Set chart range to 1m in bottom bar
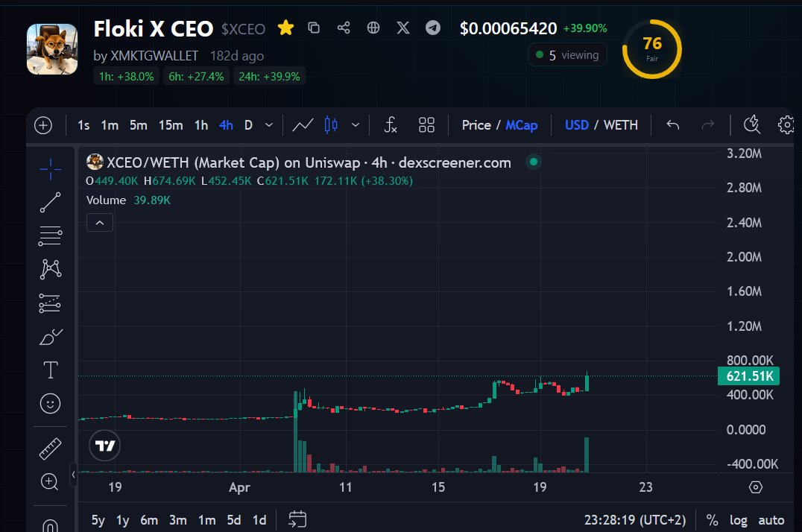 click(206, 520)
